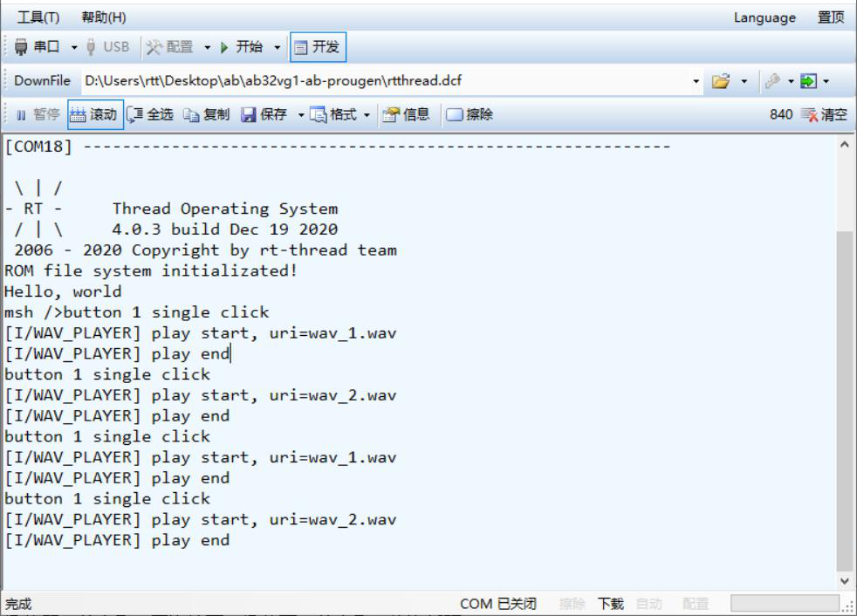Toggle the 开发 development mode button
The height and width of the screenshot is (616, 857).
click(318, 48)
